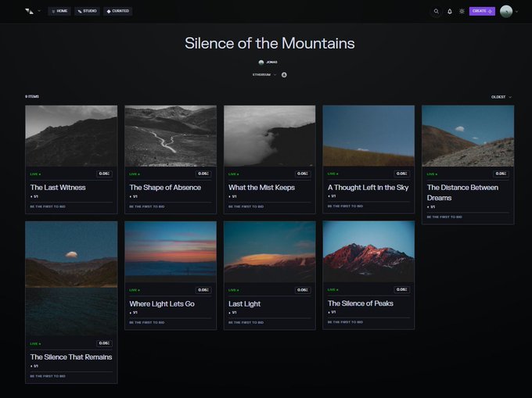Click Live status on The Shape of Absence

[135, 174]
